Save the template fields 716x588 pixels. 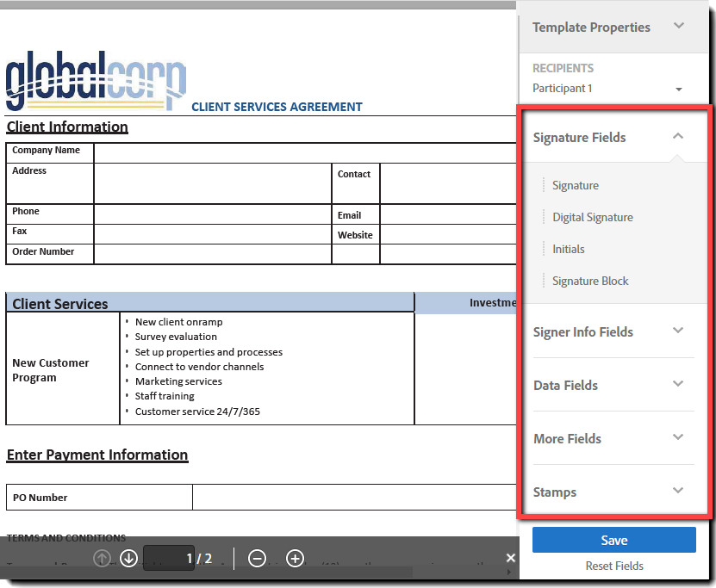pyautogui.click(x=613, y=540)
